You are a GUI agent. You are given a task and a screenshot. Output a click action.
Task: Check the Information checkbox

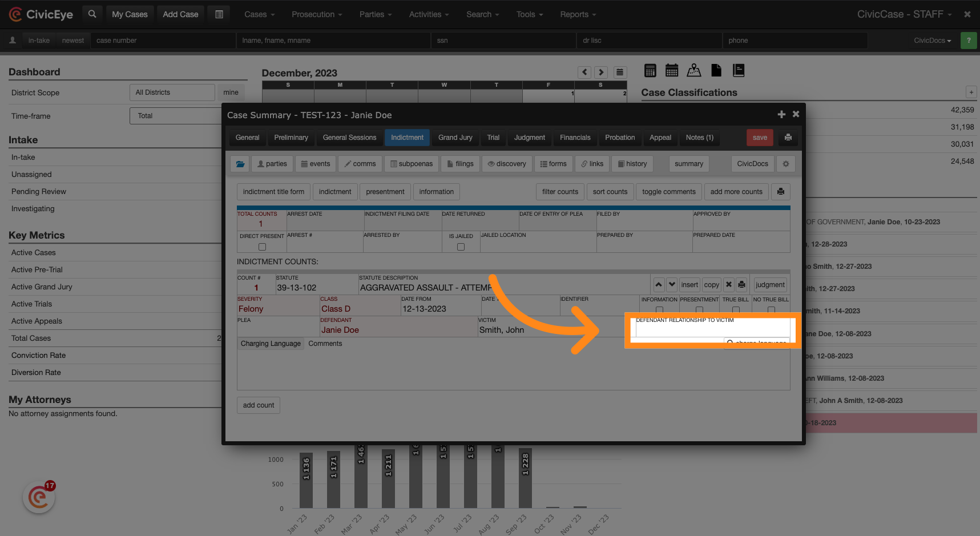659,310
